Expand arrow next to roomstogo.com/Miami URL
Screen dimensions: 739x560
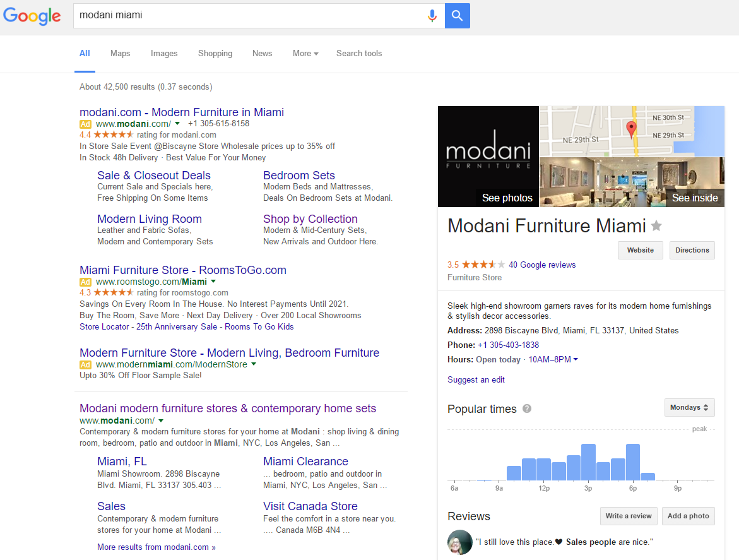pyautogui.click(x=213, y=282)
